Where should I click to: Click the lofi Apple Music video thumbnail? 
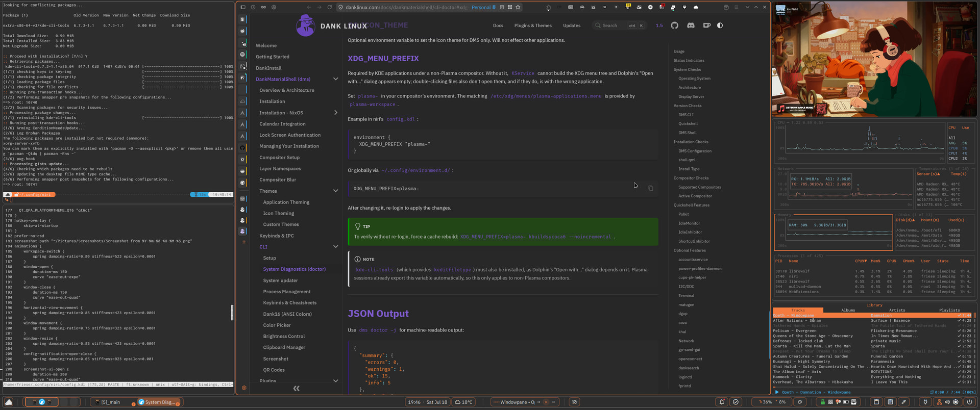(874, 60)
